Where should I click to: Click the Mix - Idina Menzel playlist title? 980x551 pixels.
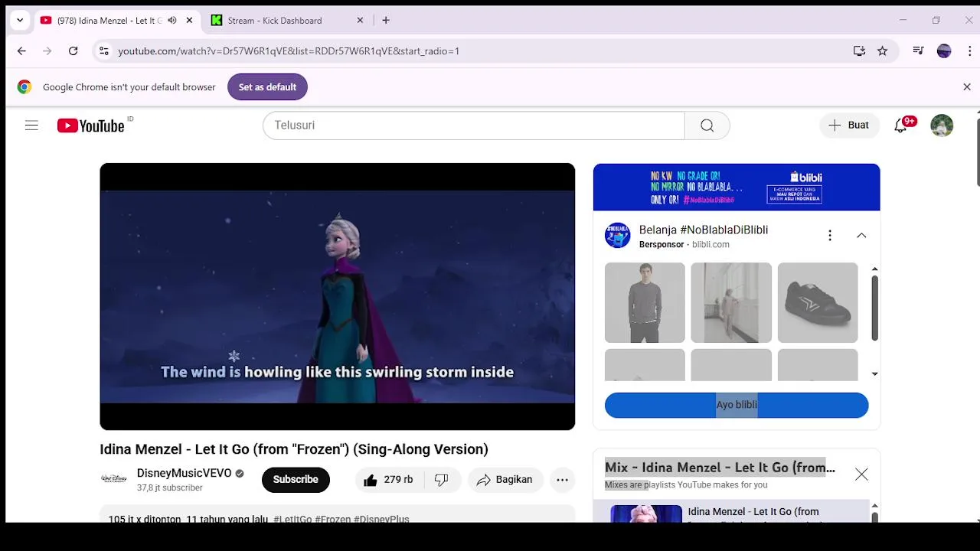720,468
